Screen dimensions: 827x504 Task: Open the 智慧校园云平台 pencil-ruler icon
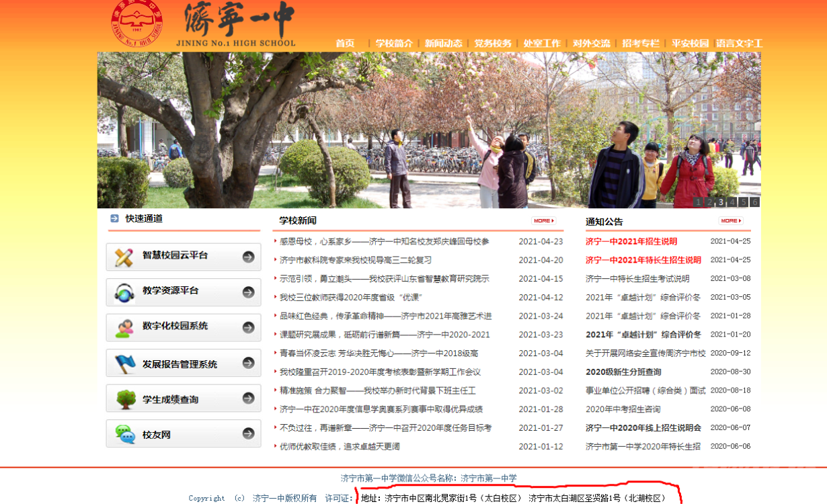point(124,257)
